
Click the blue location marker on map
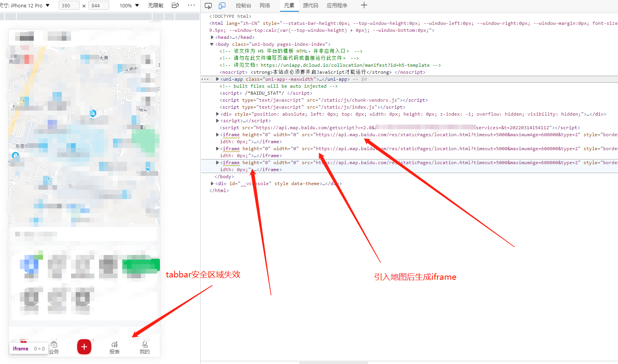pos(93,113)
